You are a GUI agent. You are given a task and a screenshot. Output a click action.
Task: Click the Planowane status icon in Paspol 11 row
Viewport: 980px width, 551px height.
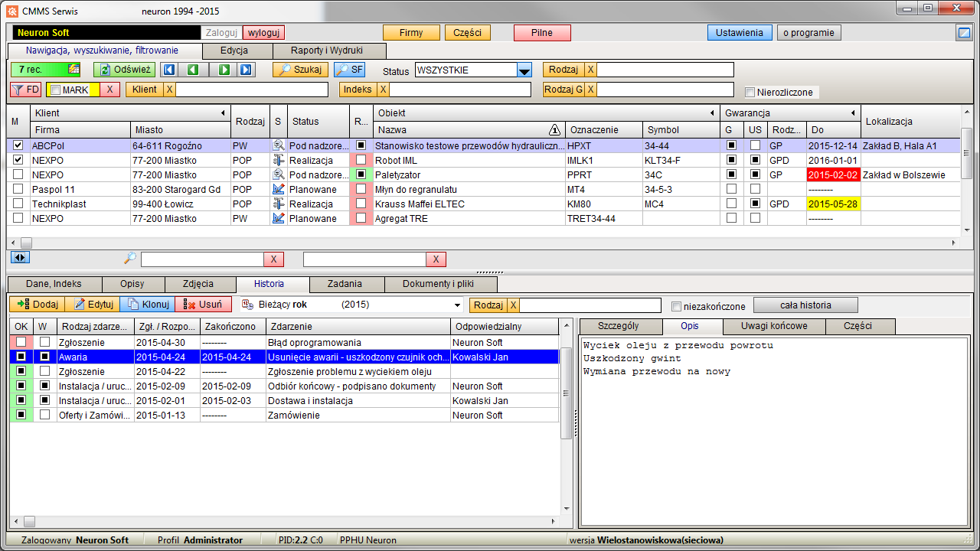[x=279, y=189]
